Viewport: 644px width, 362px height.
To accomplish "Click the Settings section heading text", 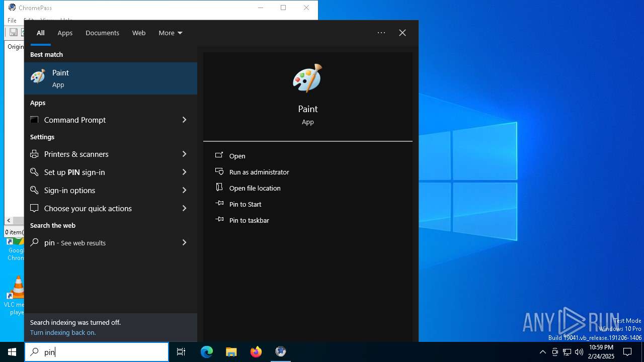I will click(42, 137).
